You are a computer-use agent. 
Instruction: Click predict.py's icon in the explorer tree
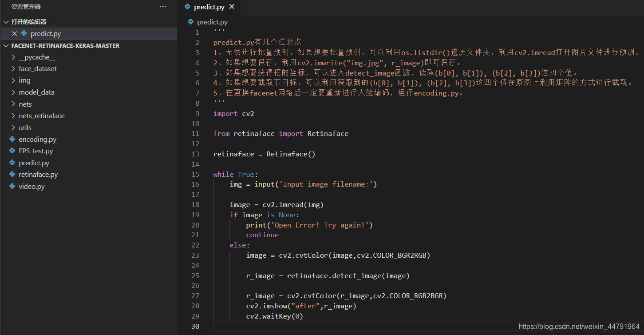coord(11,163)
